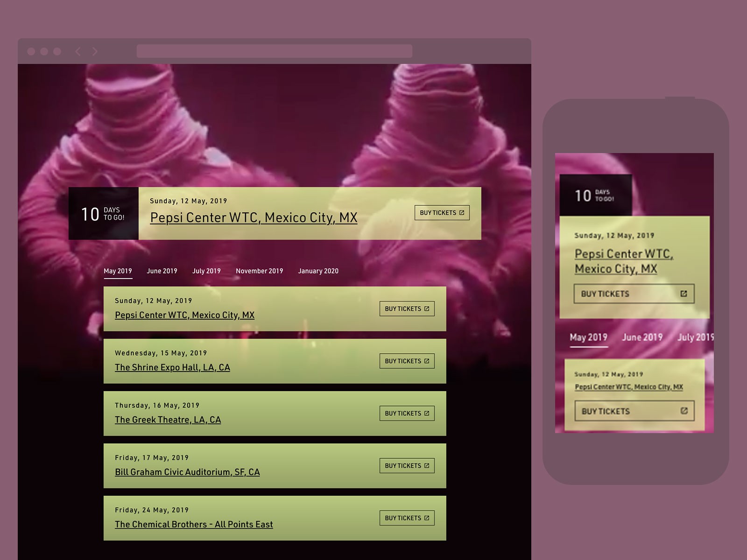The height and width of the screenshot is (560, 747).
Task: Open mobile featured Pepsi Center WTC link
Action: tap(624, 261)
